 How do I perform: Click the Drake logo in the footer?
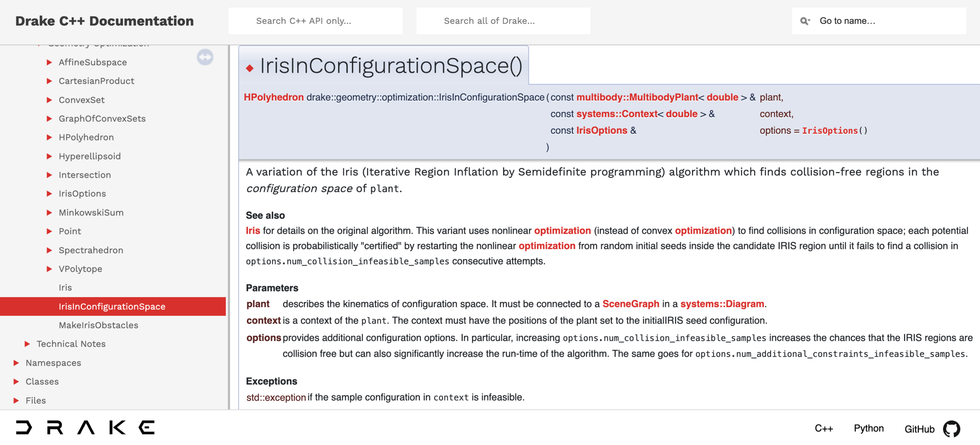tap(85, 427)
